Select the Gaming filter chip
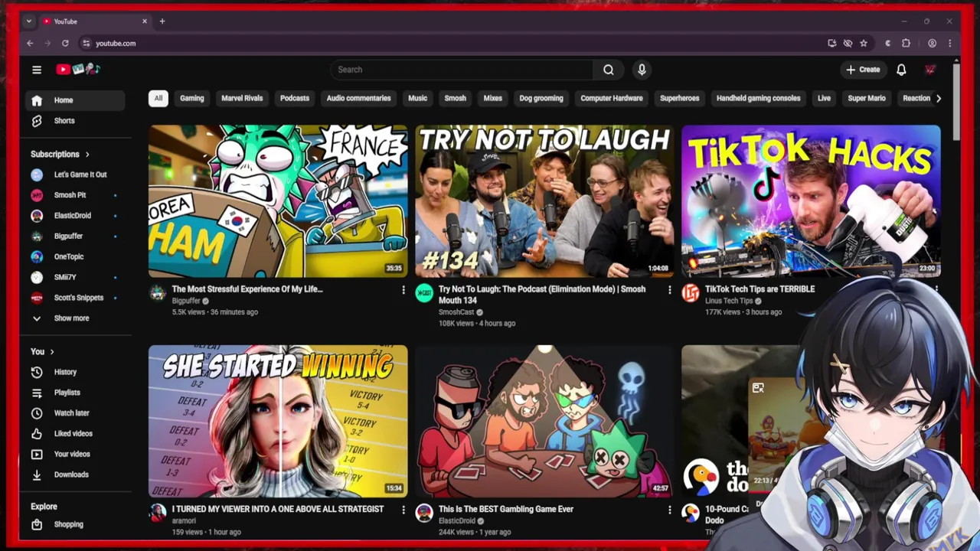 coord(192,98)
